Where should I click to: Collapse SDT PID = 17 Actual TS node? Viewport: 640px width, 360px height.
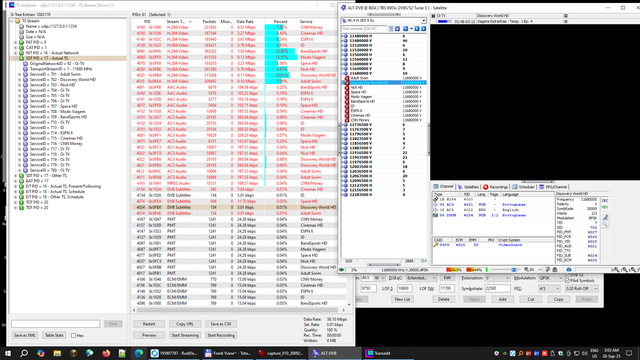tap(16, 58)
